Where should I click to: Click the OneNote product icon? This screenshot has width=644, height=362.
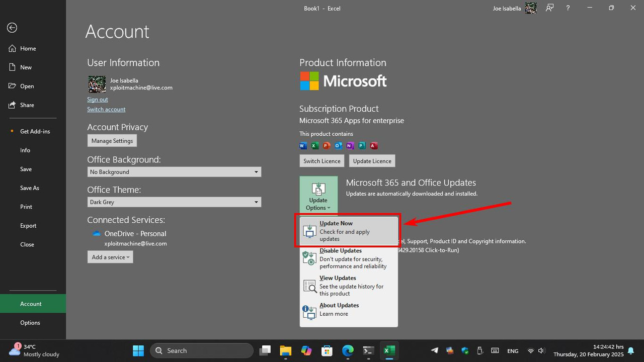pyautogui.click(x=350, y=146)
